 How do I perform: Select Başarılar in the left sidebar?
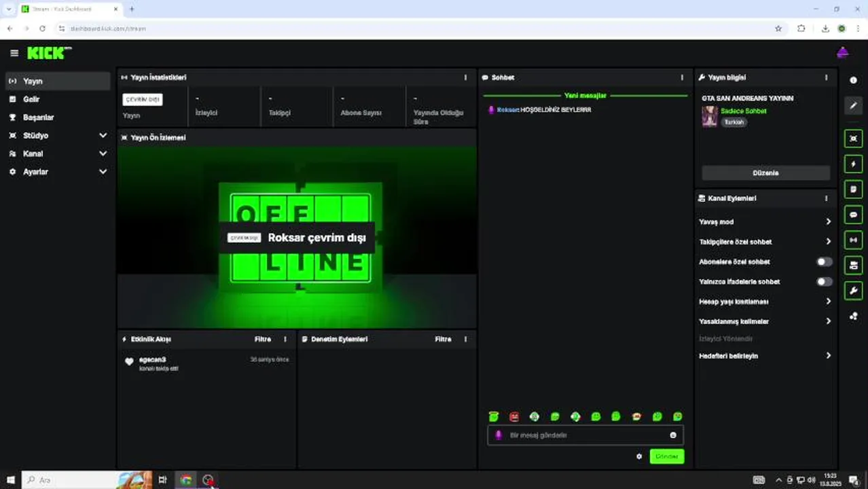57,117
